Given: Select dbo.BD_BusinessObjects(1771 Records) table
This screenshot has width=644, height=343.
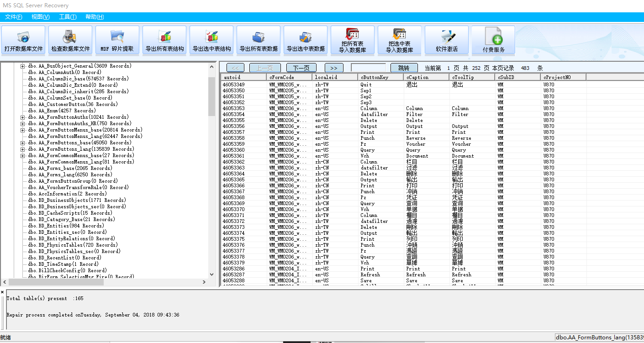Looking at the screenshot, I should click(x=77, y=200).
